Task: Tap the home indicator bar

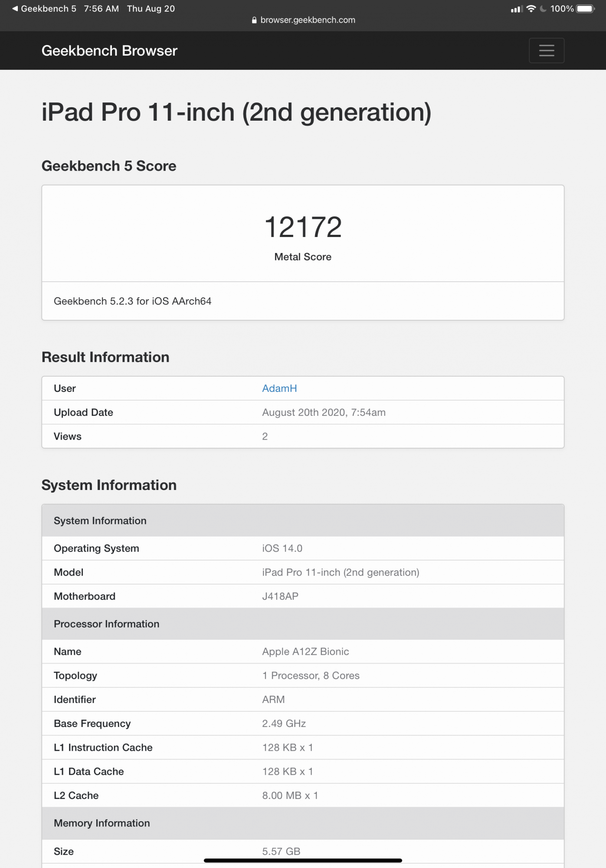Action: click(303, 860)
